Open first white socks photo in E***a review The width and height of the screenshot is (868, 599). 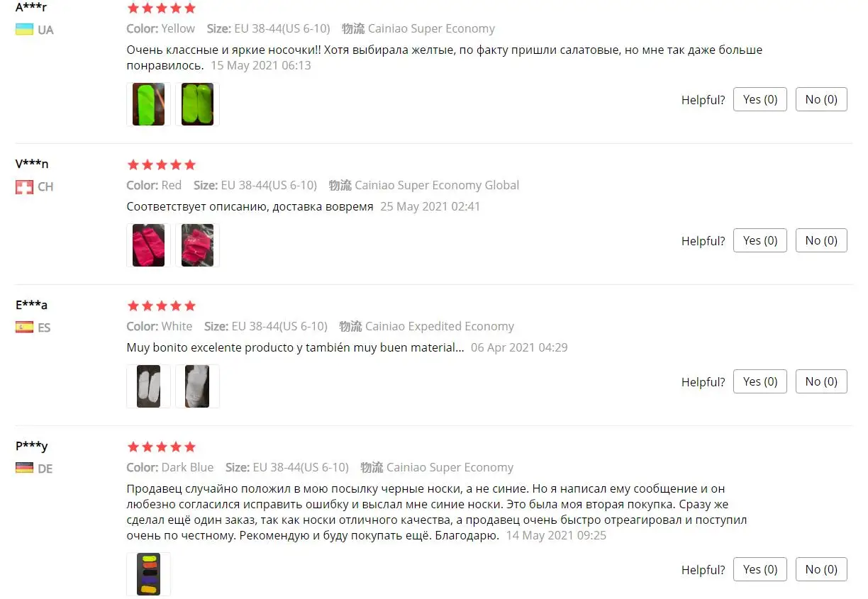coord(148,386)
